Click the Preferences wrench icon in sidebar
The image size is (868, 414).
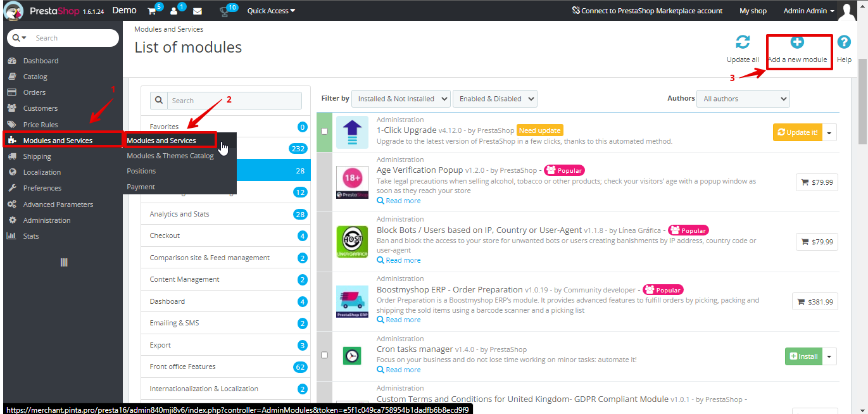12,188
